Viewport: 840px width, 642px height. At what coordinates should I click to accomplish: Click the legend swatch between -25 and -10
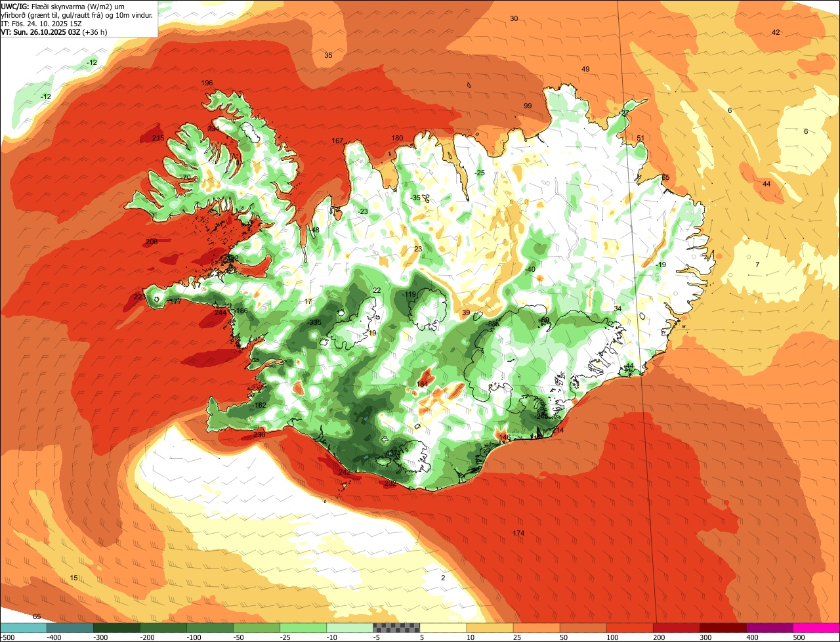tap(303, 628)
